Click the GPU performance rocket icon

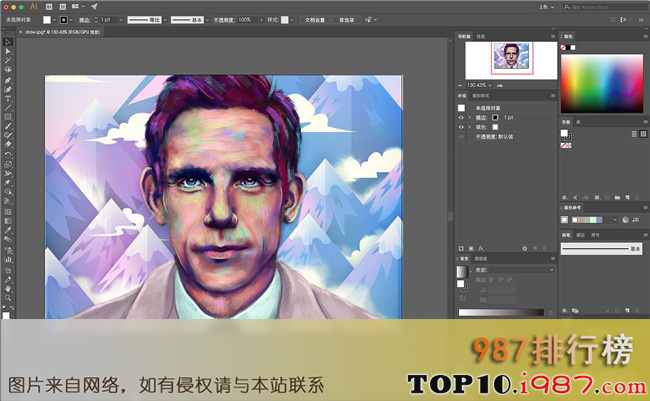[95, 6]
